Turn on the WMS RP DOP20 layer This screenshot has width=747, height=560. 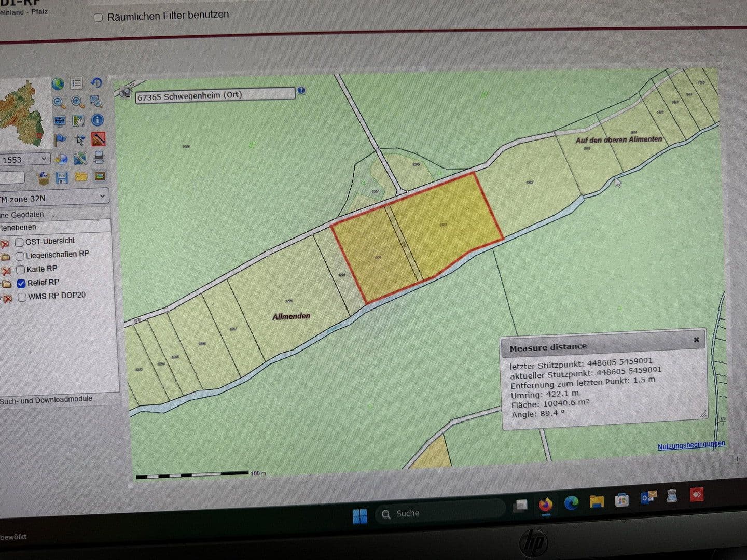[x=22, y=297]
